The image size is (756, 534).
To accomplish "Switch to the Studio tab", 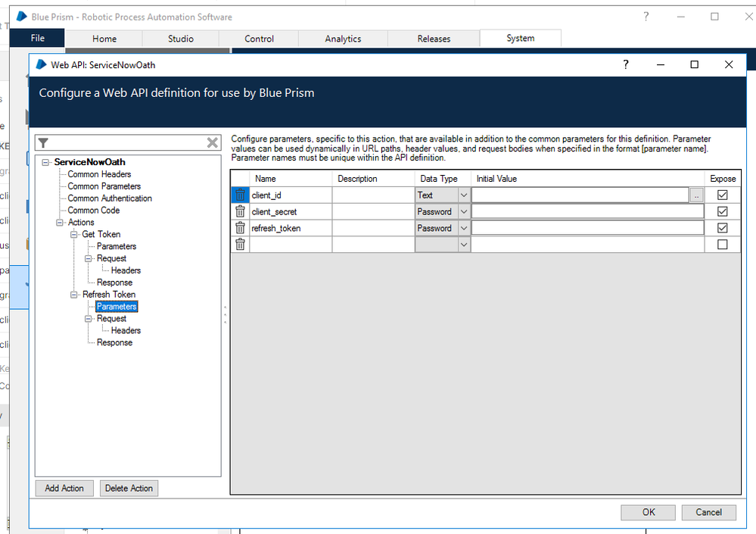I will pos(180,39).
